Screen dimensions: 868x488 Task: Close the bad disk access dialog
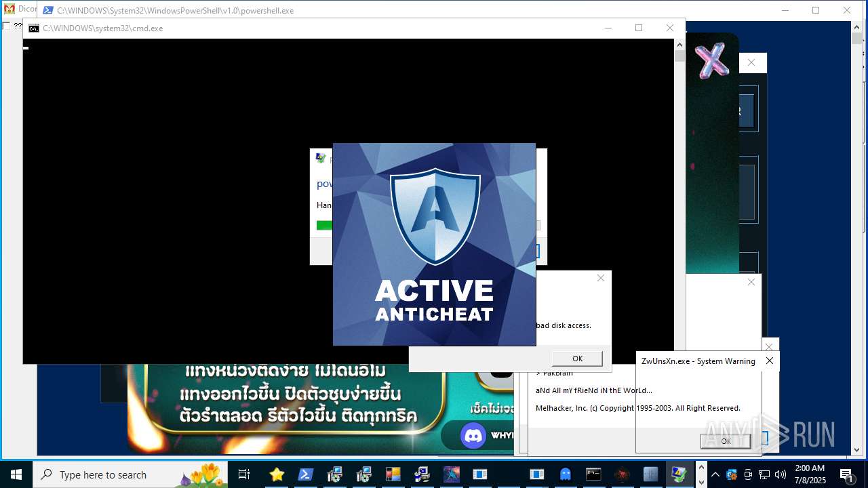[600, 278]
